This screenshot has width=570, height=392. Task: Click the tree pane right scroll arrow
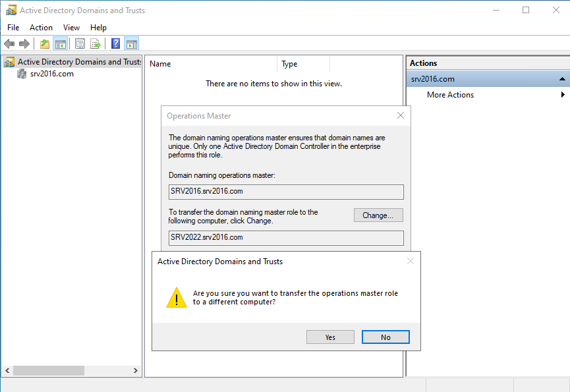click(136, 370)
